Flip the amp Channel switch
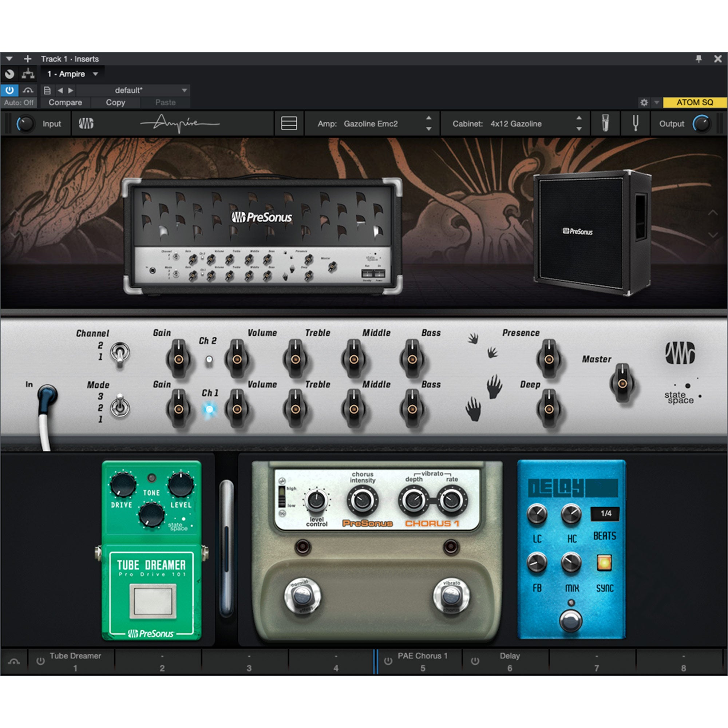This screenshot has width=728, height=728. (x=119, y=353)
